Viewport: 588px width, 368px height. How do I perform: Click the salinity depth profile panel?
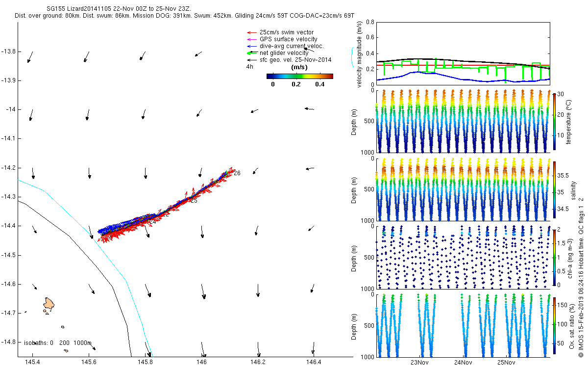pos(463,189)
